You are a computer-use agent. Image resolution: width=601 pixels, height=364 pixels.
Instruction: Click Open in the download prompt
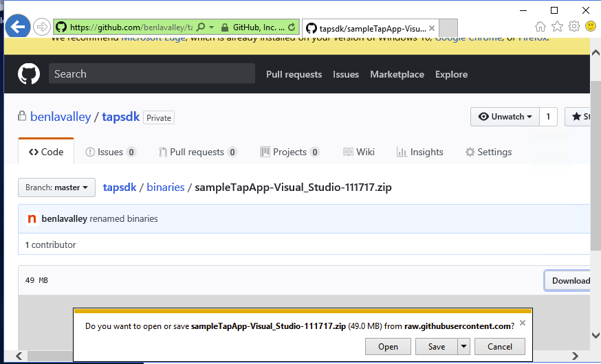pyautogui.click(x=388, y=346)
